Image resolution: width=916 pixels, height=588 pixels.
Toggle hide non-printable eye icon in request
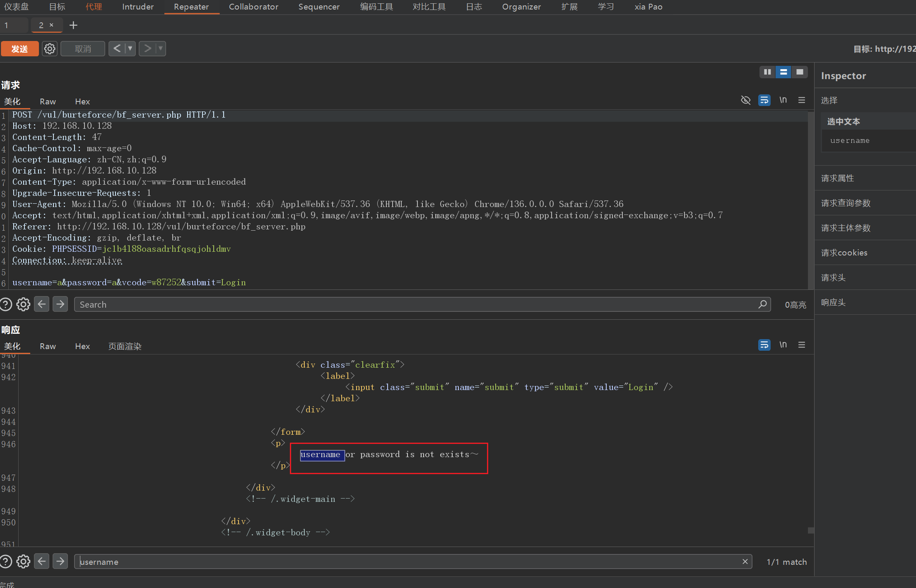pyautogui.click(x=745, y=100)
